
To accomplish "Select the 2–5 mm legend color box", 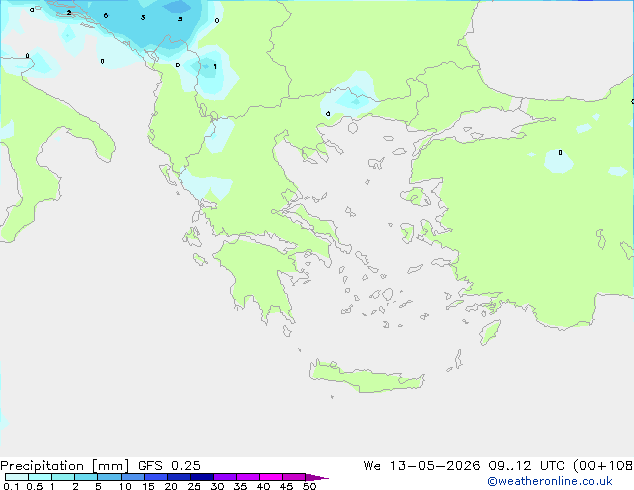I will click(x=86, y=477).
